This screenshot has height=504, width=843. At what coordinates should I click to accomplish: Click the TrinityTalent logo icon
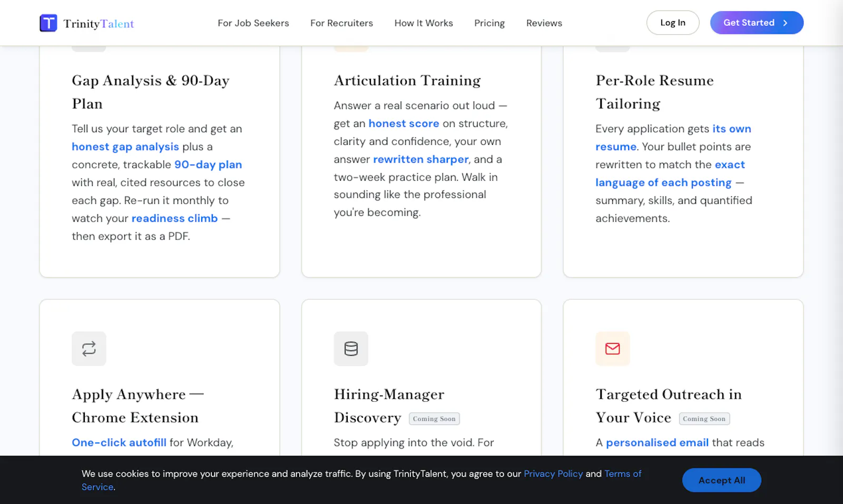coord(48,23)
